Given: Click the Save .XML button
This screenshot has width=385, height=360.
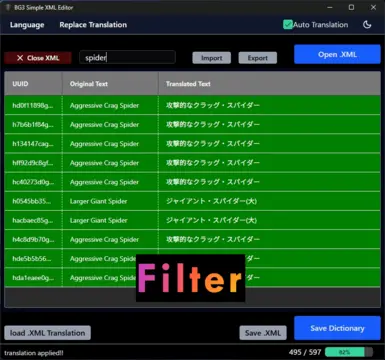Looking at the screenshot, I should 263,333.
